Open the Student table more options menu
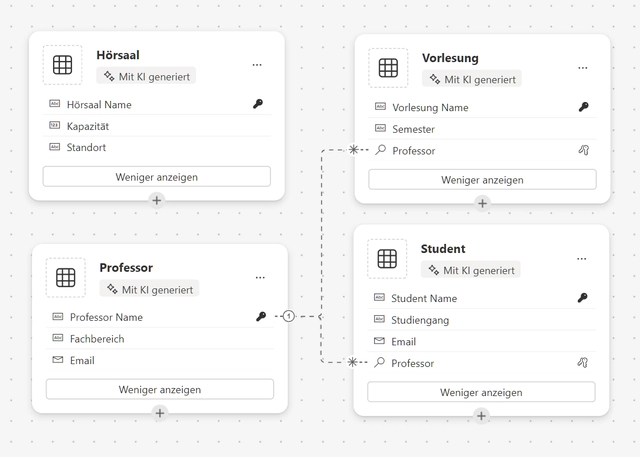The image size is (640, 457). tap(582, 259)
